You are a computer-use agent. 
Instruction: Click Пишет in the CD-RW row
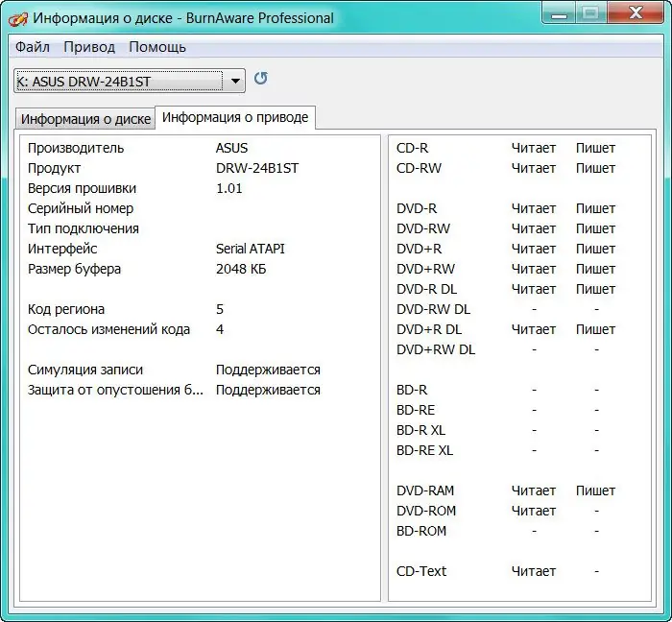(x=596, y=168)
